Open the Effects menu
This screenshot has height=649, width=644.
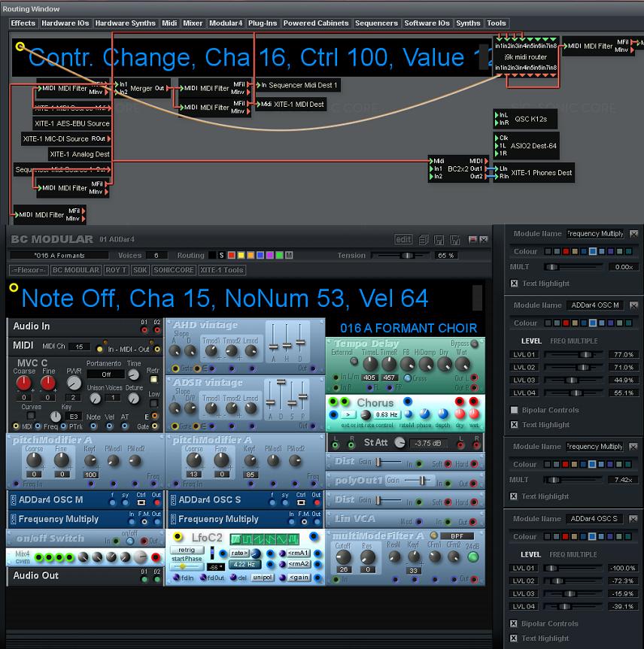tap(23, 23)
